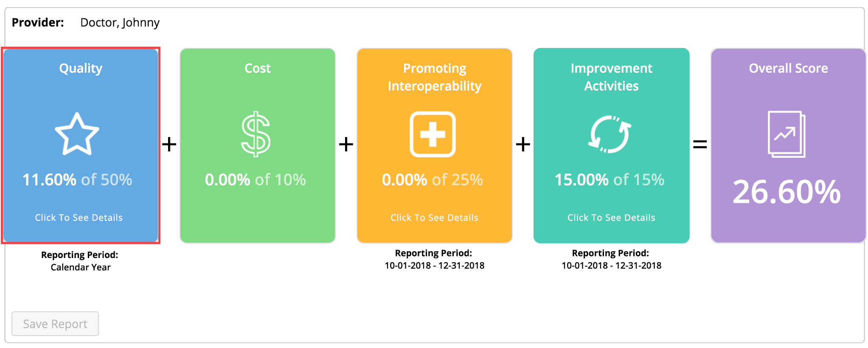Click the Promoting Interoperability heading
Screen dimensions: 868x348
[x=435, y=77]
